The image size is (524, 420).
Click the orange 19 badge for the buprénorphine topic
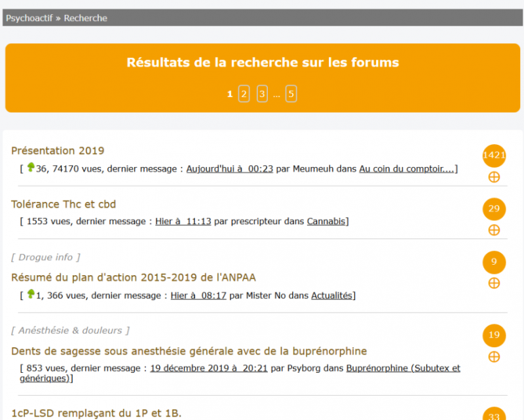(494, 335)
